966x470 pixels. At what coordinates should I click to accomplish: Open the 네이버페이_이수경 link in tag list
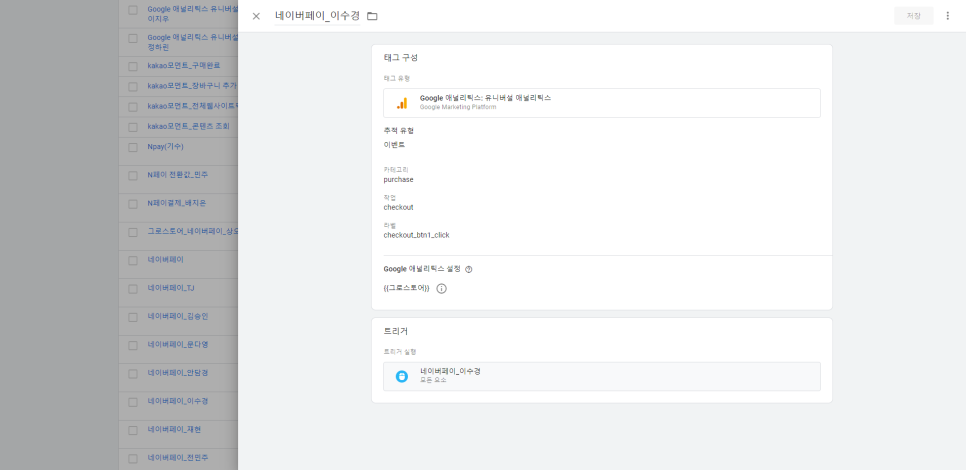177,402
